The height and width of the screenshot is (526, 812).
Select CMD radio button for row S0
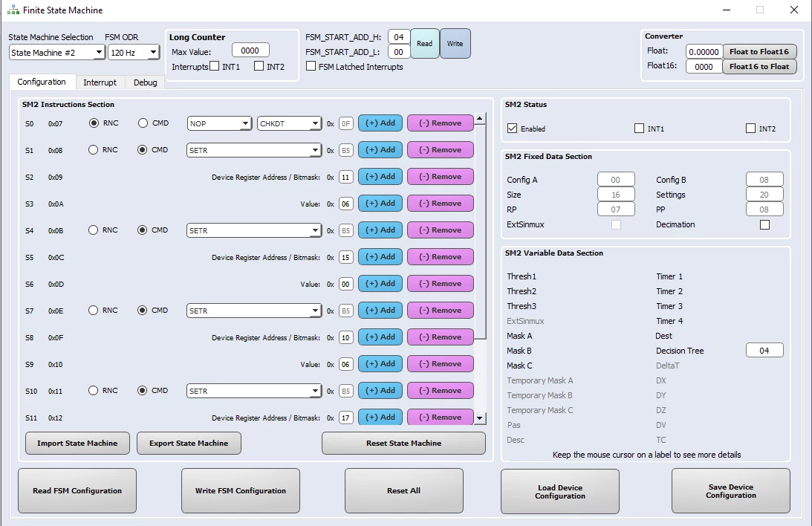143,123
